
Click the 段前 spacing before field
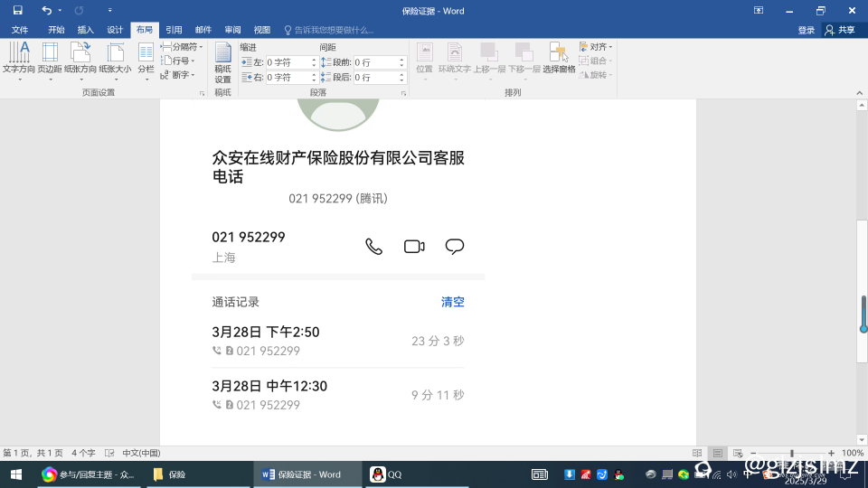(374, 62)
